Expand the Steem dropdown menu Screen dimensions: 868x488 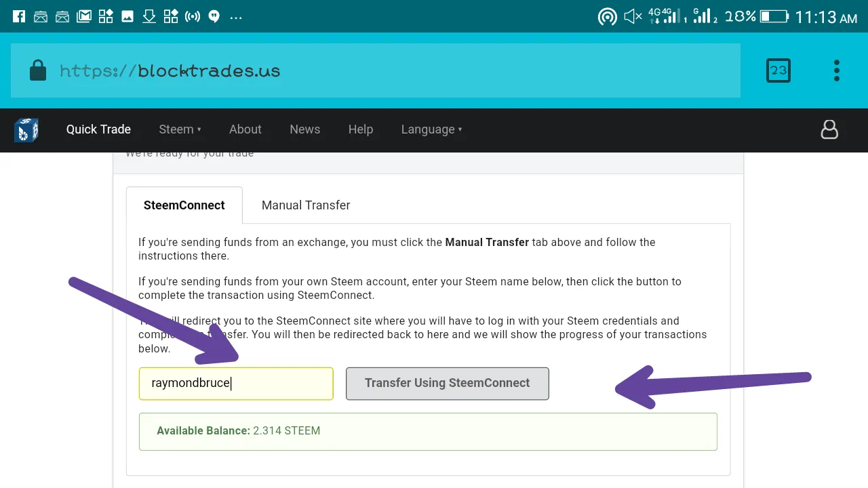[180, 129]
